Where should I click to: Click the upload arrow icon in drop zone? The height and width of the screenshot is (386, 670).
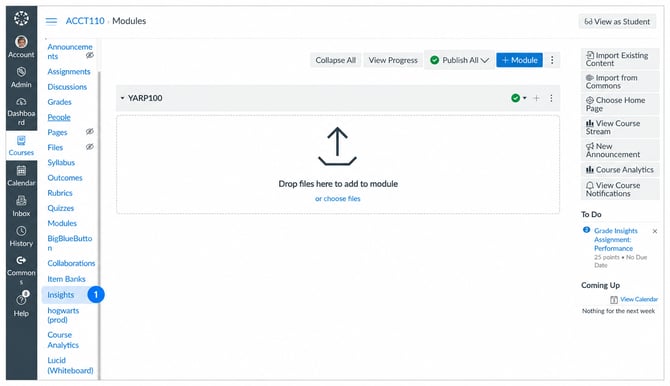337,146
